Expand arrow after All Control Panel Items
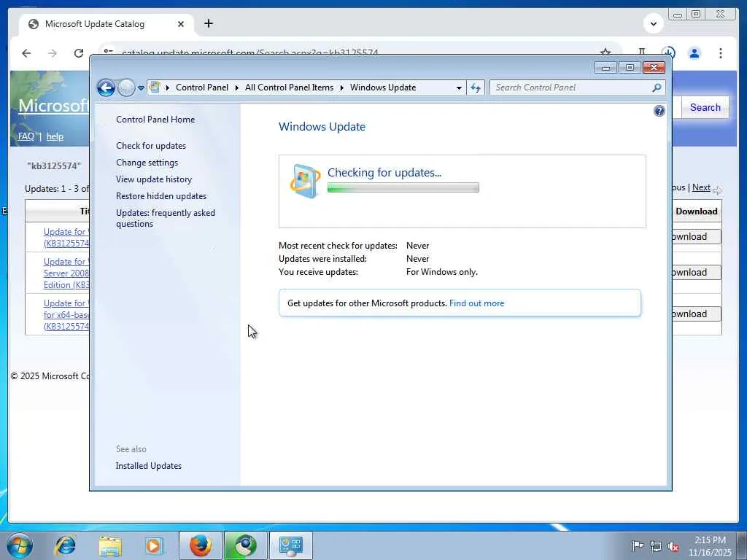Viewport: 747px width, 560px height. click(x=341, y=88)
